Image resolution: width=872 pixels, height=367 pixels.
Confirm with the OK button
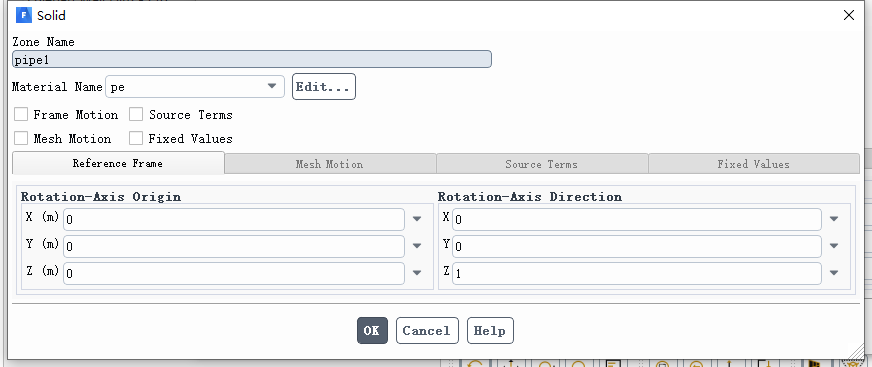click(x=372, y=330)
